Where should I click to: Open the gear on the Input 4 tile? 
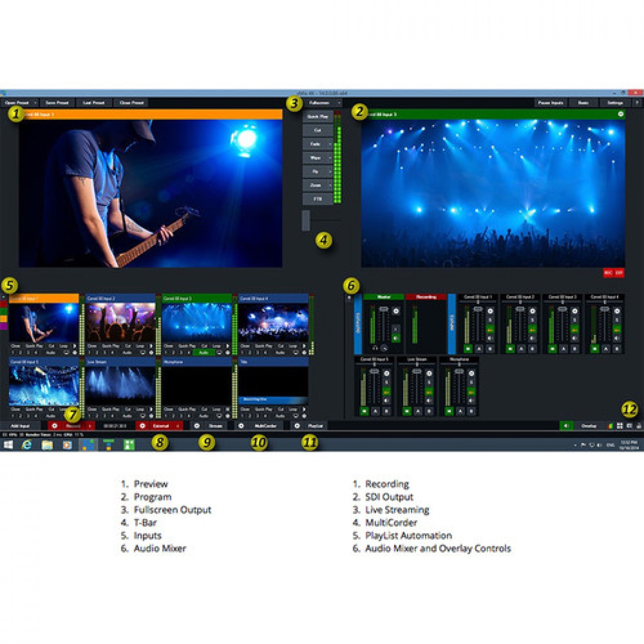click(x=304, y=353)
